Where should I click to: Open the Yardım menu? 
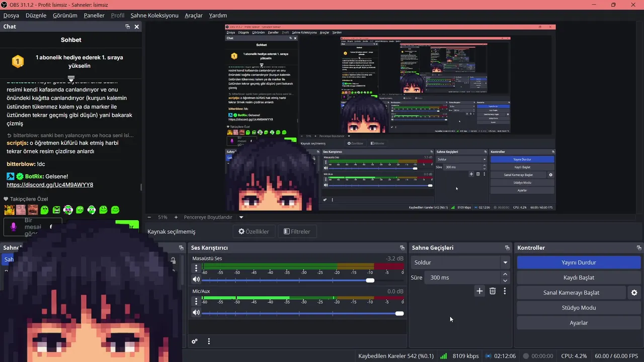(217, 16)
